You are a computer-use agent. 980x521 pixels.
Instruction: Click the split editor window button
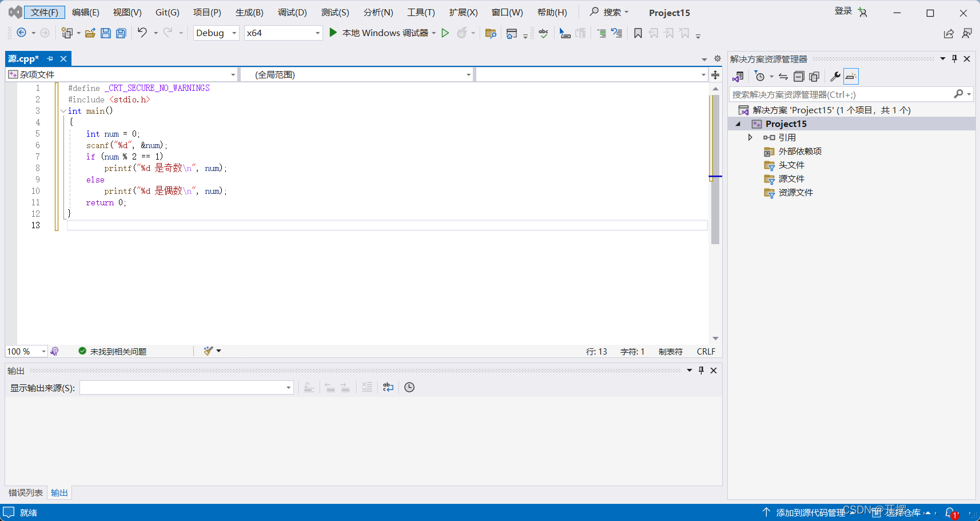[x=715, y=75]
